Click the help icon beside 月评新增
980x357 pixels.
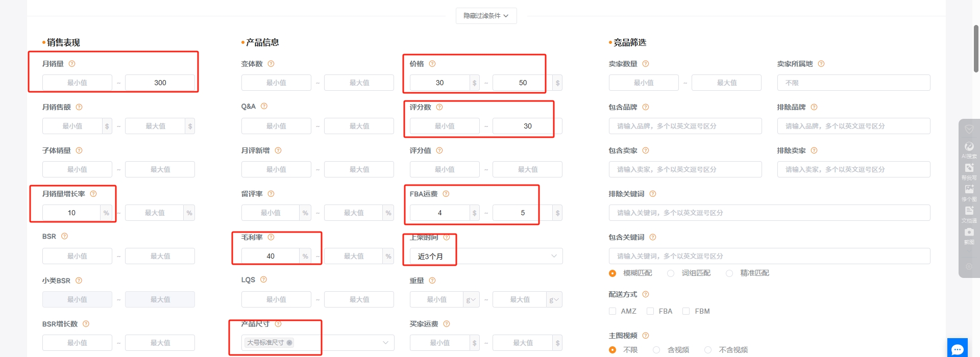pos(278,150)
